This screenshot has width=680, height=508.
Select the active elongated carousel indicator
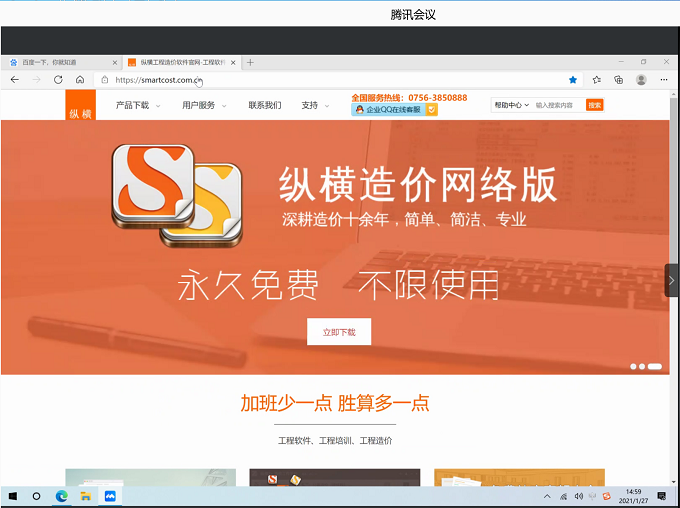pos(655,367)
